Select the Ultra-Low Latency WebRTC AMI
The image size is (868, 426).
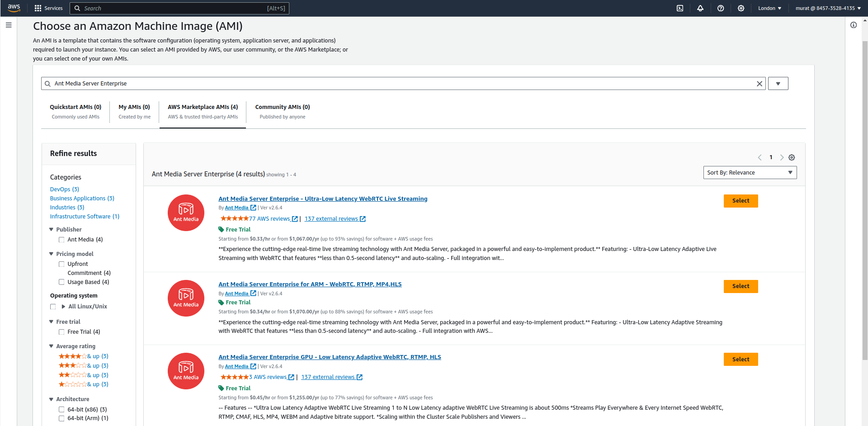741,201
